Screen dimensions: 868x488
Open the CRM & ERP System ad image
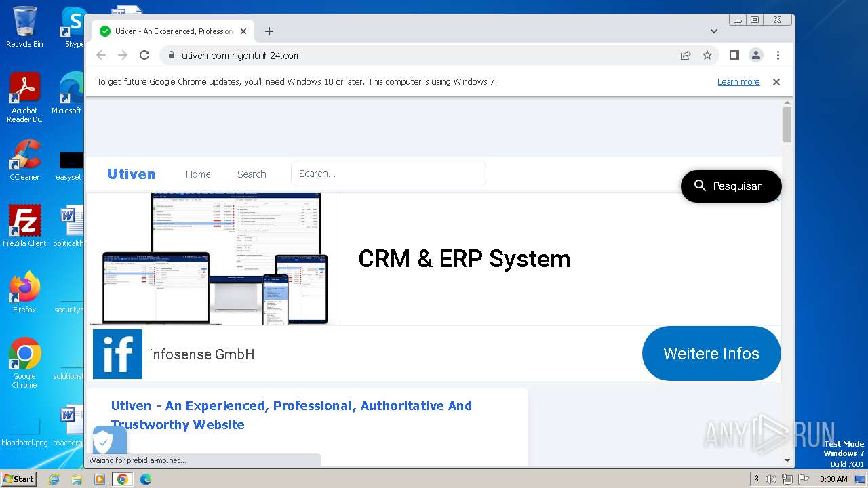214,259
